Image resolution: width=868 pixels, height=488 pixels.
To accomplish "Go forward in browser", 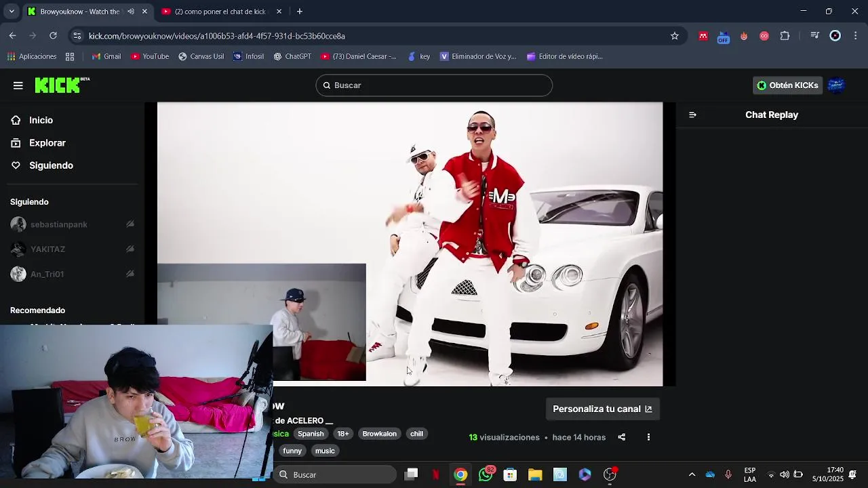I will coord(33,36).
